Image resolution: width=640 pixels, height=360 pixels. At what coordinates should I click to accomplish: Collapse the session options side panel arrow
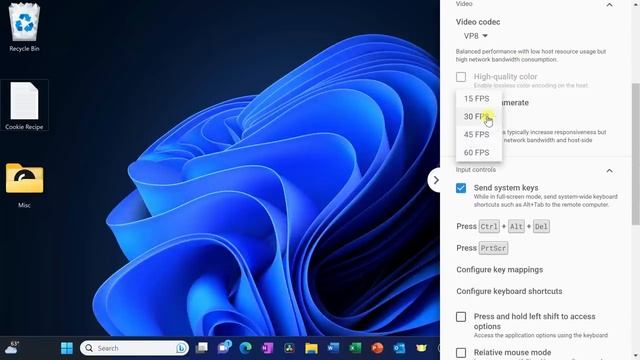click(435, 180)
